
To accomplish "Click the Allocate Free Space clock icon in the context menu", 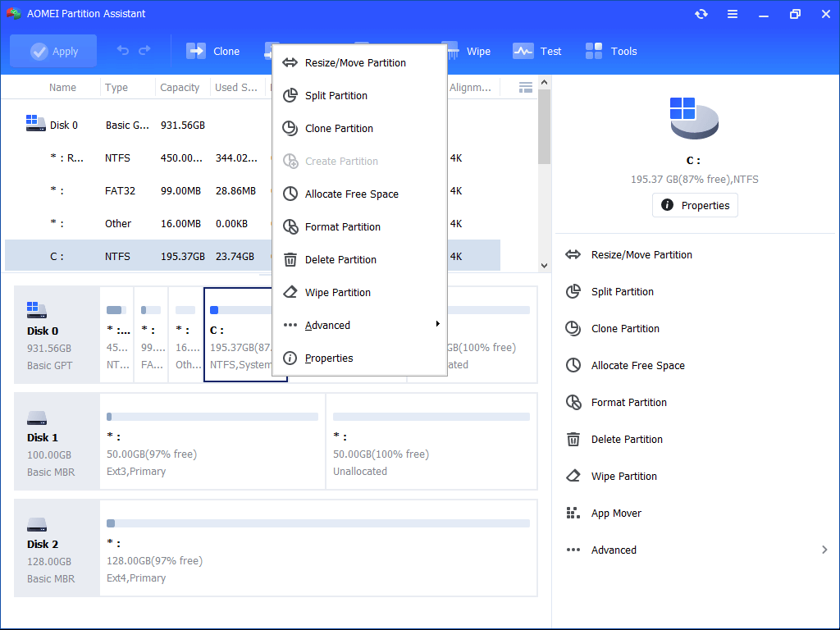I will [x=290, y=194].
